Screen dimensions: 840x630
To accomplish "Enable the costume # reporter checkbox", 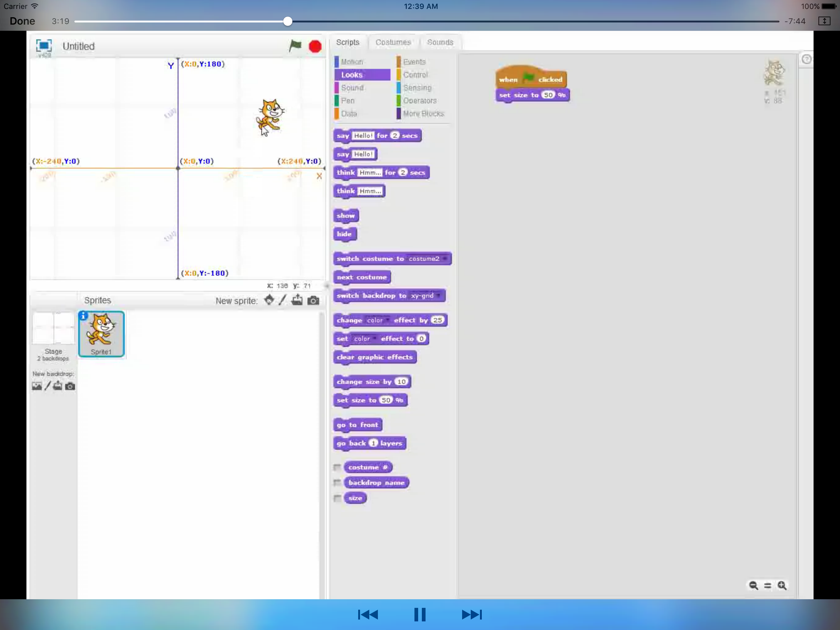I will point(337,467).
